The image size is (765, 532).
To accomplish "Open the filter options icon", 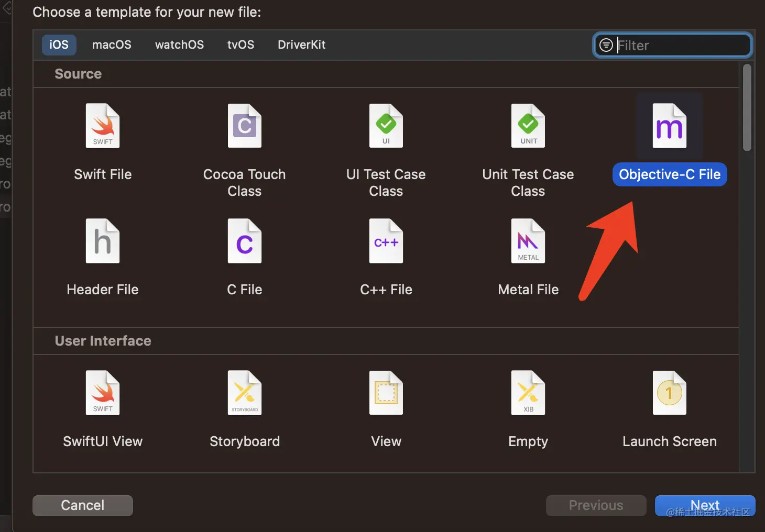I will click(606, 45).
